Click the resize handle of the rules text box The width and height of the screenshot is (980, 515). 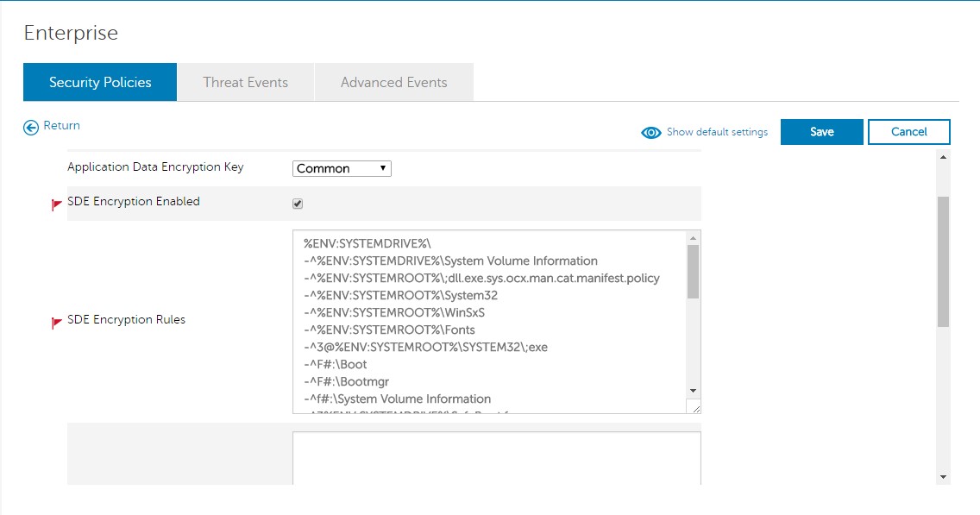[694, 407]
